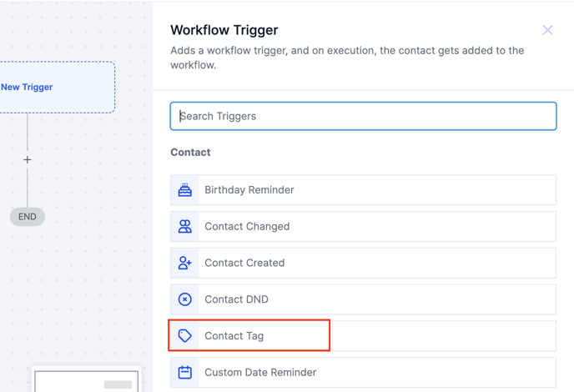
Task: Choose the Contact Changed trigger option
Action: tap(247, 226)
